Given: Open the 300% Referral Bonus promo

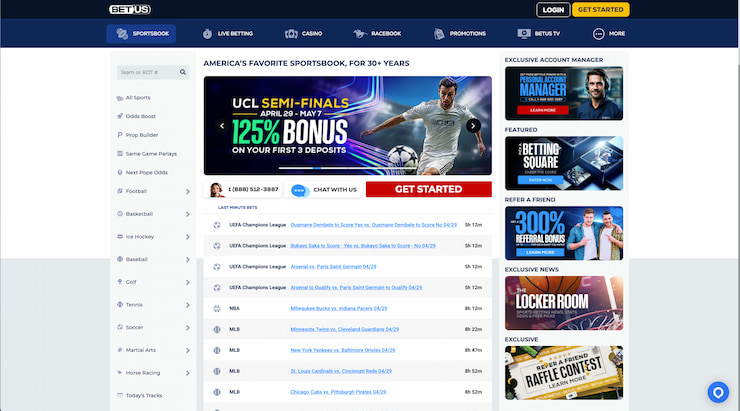Looking at the screenshot, I should (x=564, y=233).
